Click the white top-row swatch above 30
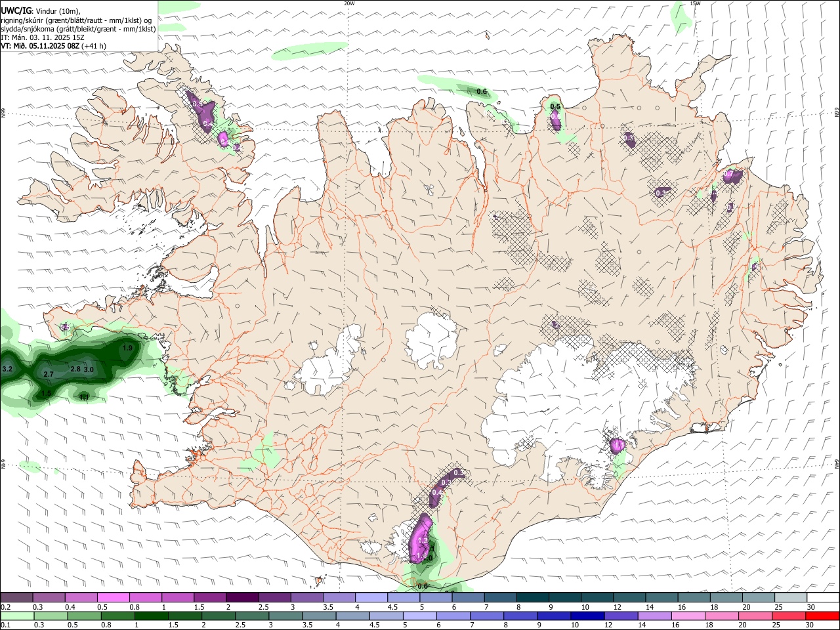 [822, 597]
